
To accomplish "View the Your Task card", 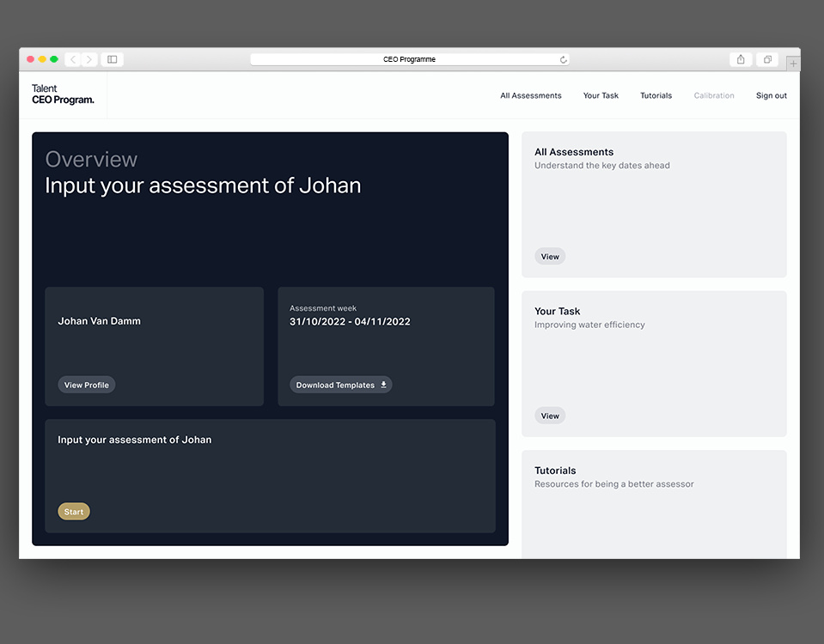I will 550,416.
